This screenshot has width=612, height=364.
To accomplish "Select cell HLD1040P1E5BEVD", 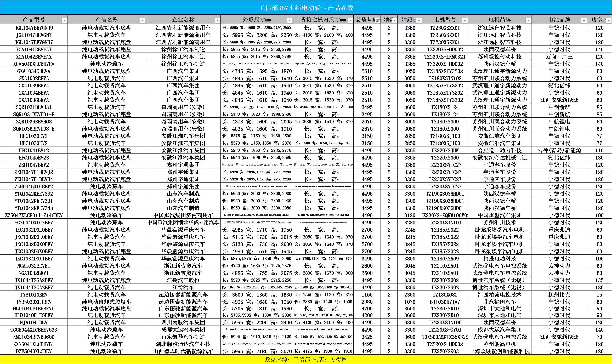I will (34, 309).
